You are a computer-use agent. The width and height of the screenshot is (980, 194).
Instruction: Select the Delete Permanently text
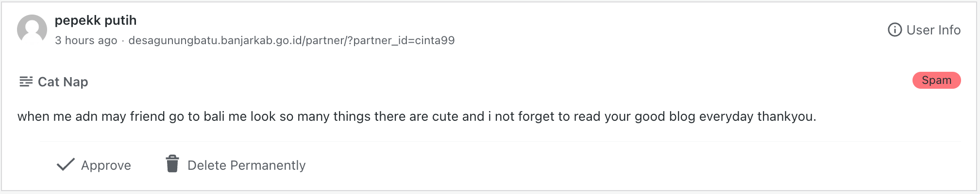[x=246, y=165]
